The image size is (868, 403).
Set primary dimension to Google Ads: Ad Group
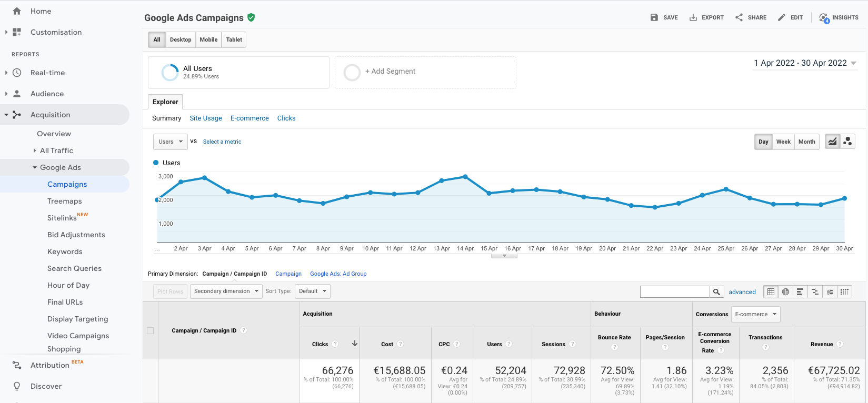pyautogui.click(x=338, y=274)
